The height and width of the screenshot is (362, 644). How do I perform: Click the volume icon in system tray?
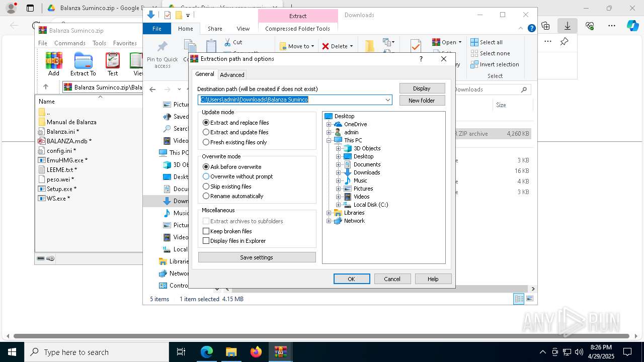[x=579, y=352]
